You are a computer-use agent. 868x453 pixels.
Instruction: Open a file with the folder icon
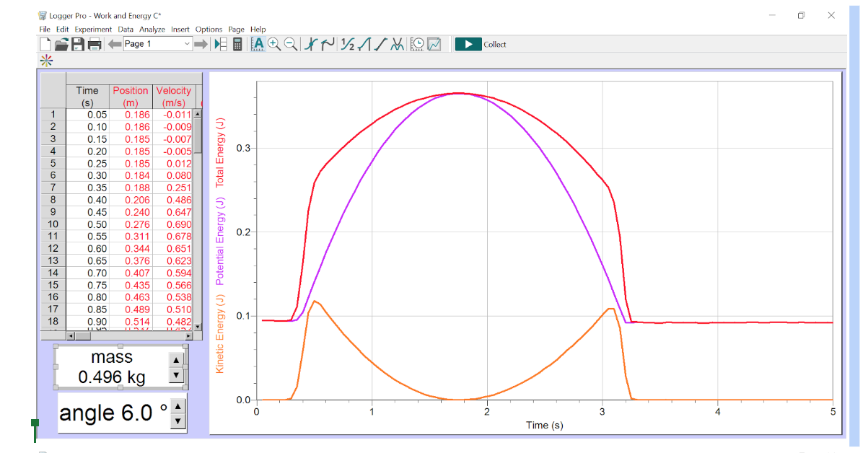61,44
